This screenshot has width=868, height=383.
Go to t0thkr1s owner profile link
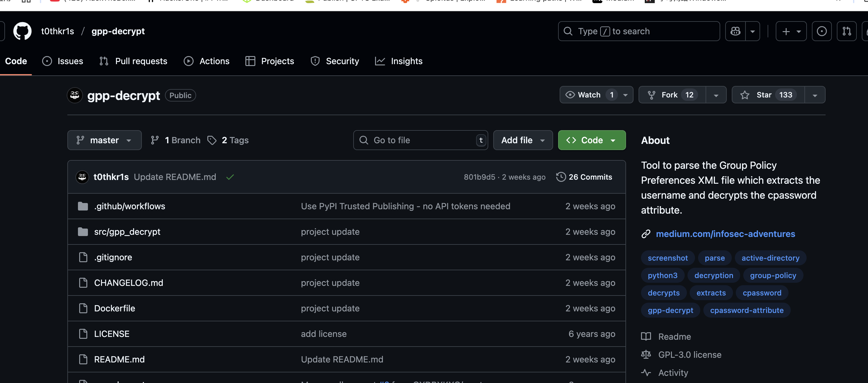[x=58, y=31]
